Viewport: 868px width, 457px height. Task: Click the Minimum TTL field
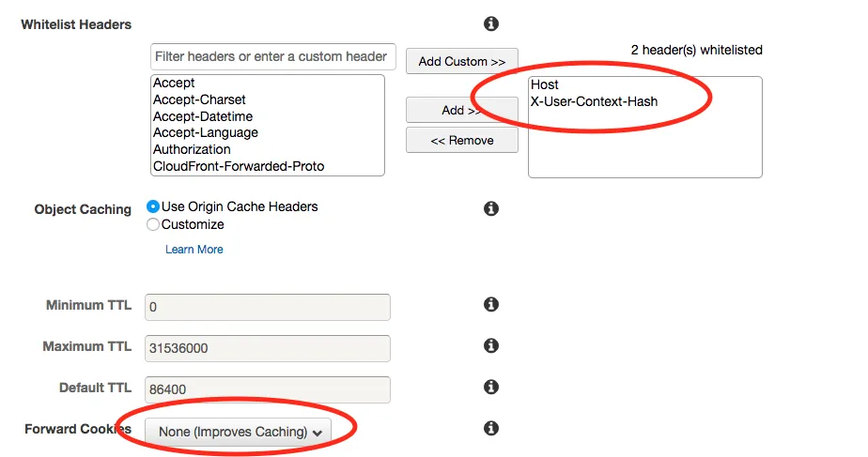pyautogui.click(x=267, y=307)
